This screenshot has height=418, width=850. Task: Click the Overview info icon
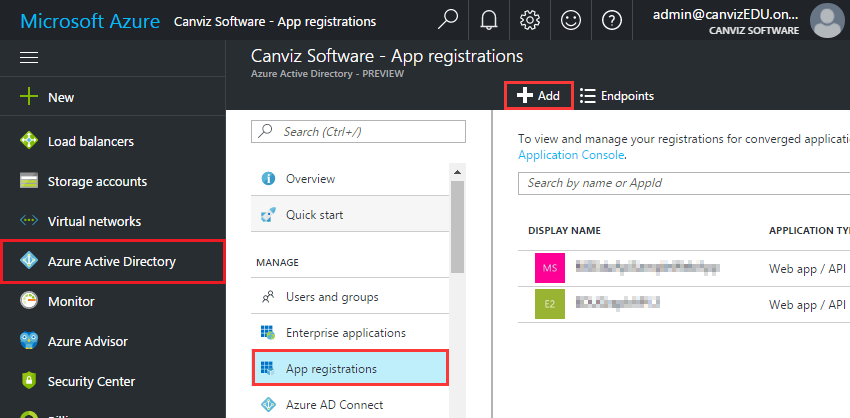pyautogui.click(x=268, y=178)
